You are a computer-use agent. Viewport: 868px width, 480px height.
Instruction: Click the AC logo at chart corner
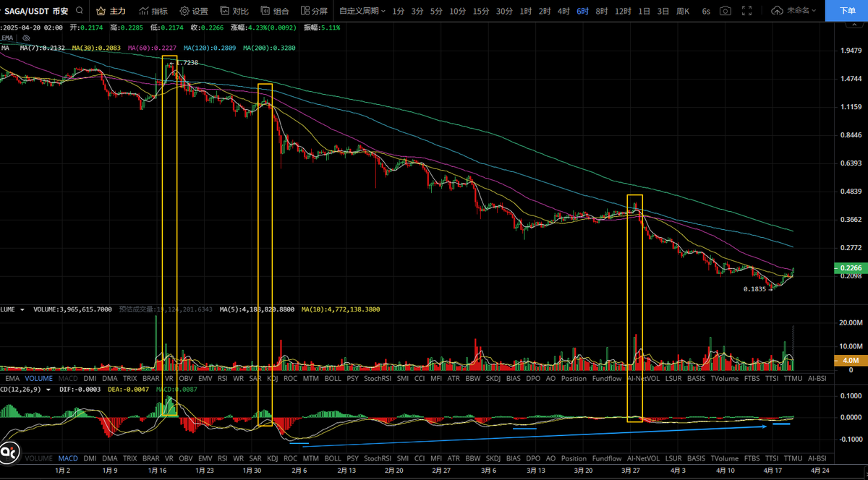point(10,452)
